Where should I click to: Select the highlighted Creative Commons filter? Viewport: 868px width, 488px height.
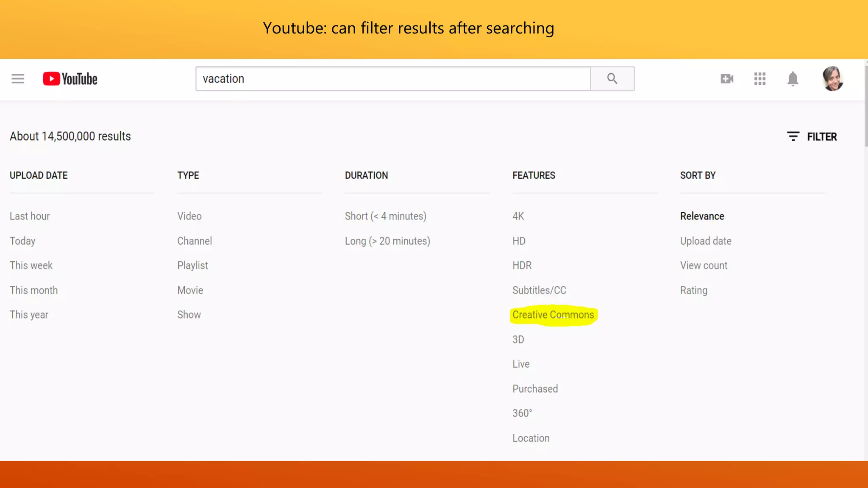(x=553, y=315)
